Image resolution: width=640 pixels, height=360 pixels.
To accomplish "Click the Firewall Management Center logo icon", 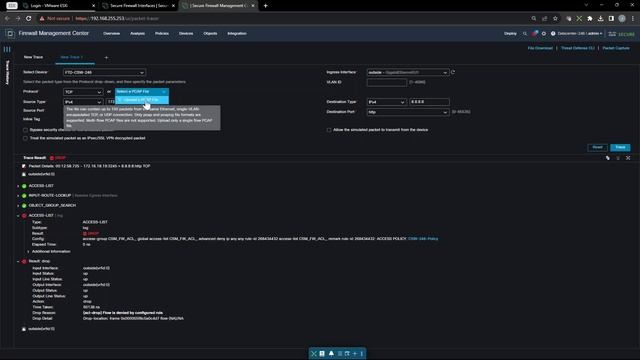I will click(10, 33).
